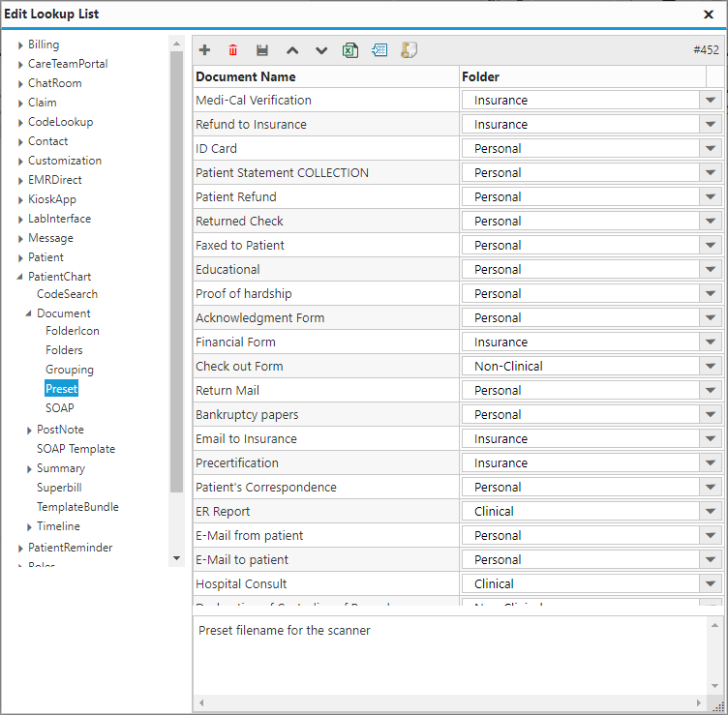The width and height of the screenshot is (728, 715).
Task: Select the Superbill tree item
Action: (59, 488)
